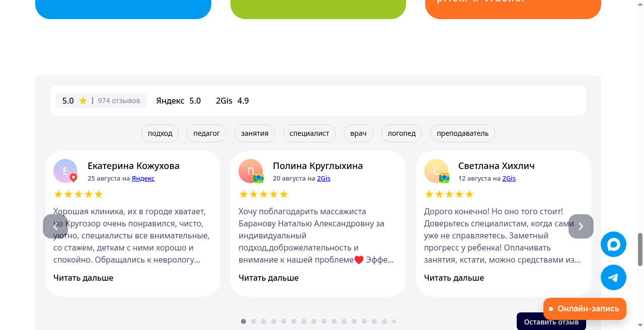Open Яндекс link in Екатерина Кожухова's review

point(143,178)
